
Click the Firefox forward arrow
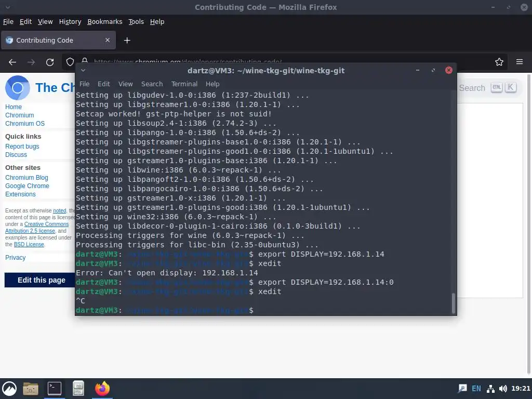tap(31, 62)
